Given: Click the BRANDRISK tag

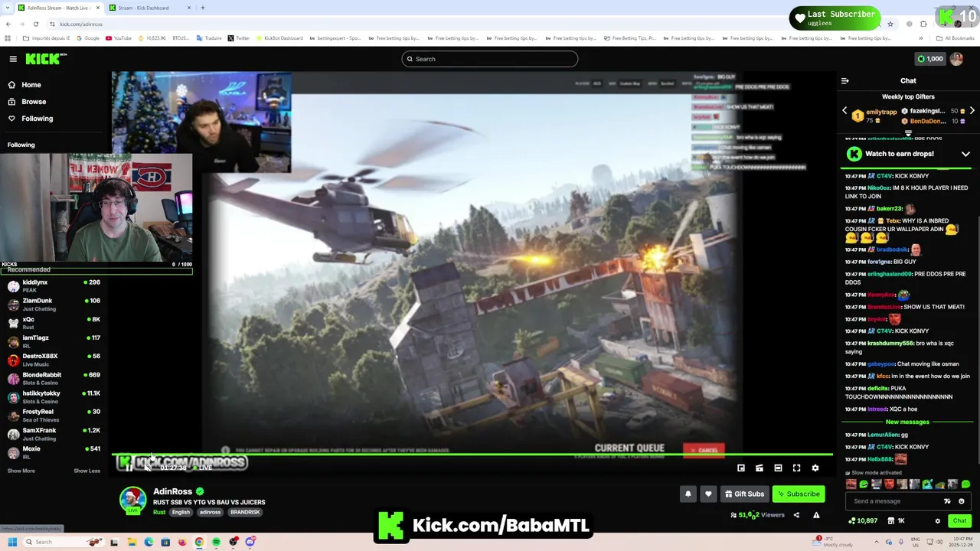Looking at the screenshot, I should pyautogui.click(x=245, y=513).
